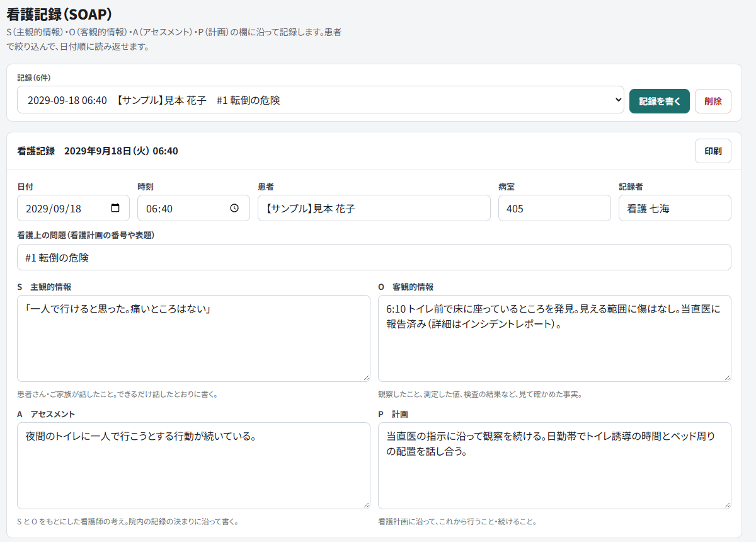Click the hint text 患者さん・ご家族が話したこと
The width and height of the screenshot is (756, 542).
click(117, 395)
